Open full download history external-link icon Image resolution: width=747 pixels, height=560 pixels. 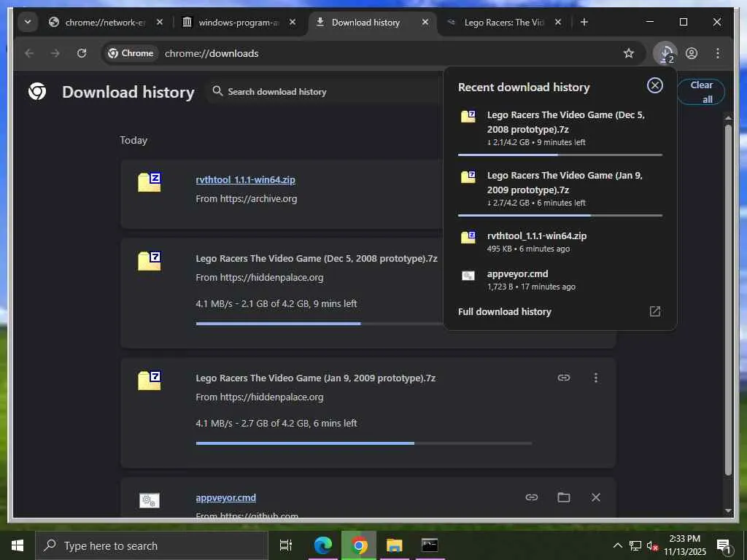coord(655,311)
